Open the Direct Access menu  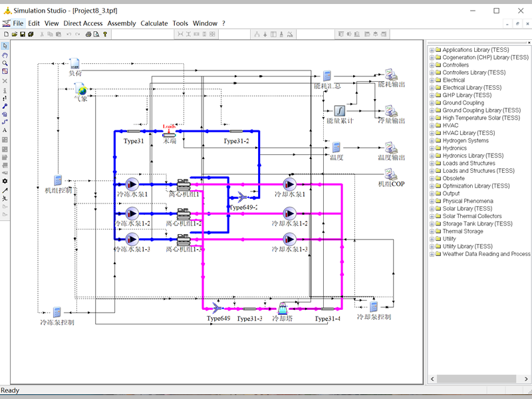click(83, 23)
